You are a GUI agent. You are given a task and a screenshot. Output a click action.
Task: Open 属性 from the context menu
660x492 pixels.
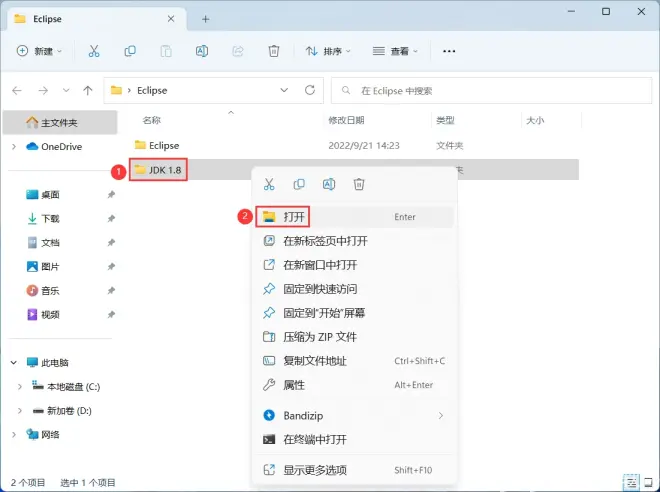354,385
